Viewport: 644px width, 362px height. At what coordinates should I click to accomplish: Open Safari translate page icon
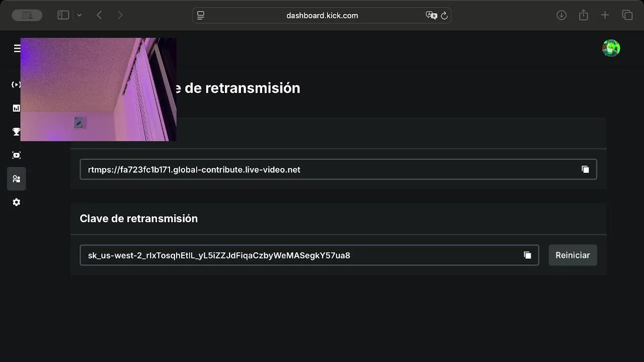[x=431, y=16]
